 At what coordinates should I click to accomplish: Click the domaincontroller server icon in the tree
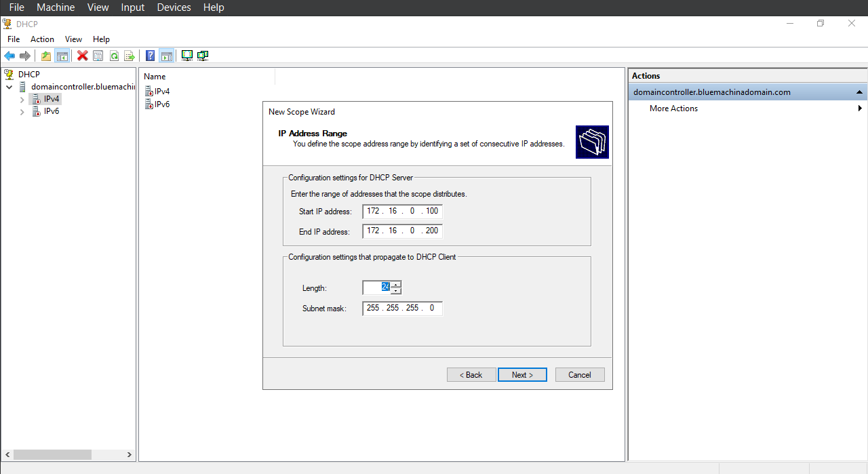point(23,87)
